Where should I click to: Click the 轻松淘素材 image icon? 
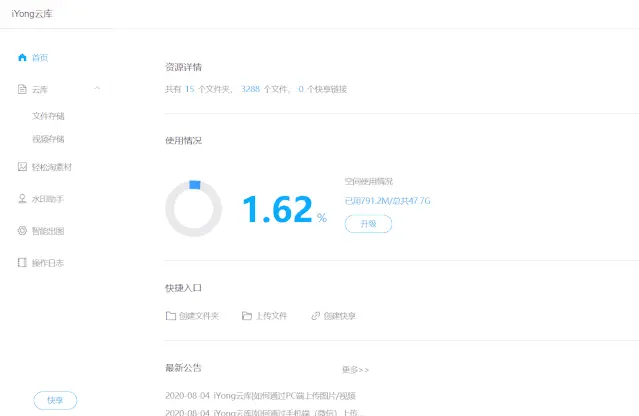tap(22, 167)
